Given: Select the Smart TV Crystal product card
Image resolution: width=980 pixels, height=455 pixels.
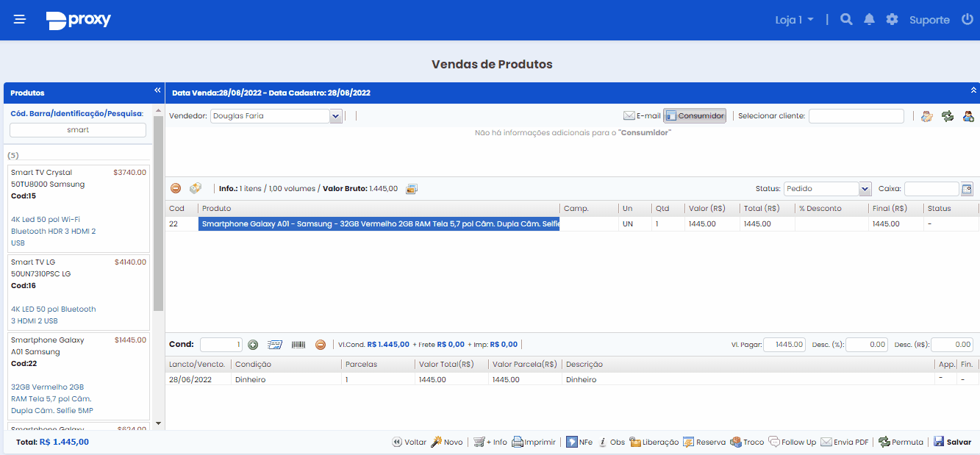Looking at the screenshot, I should coord(79,209).
